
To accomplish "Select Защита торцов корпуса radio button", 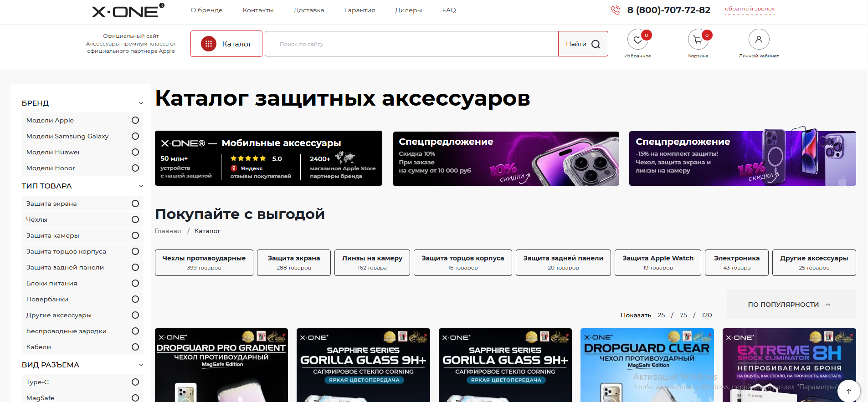I will pyautogui.click(x=135, y=251).
